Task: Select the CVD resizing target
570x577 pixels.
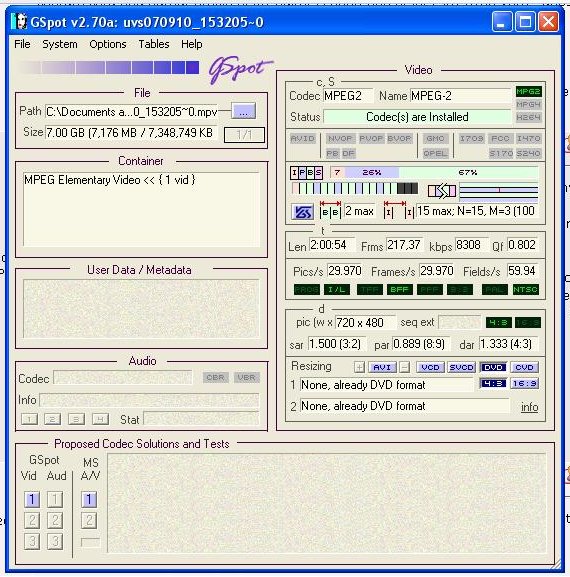Action: tap(524, 367)
